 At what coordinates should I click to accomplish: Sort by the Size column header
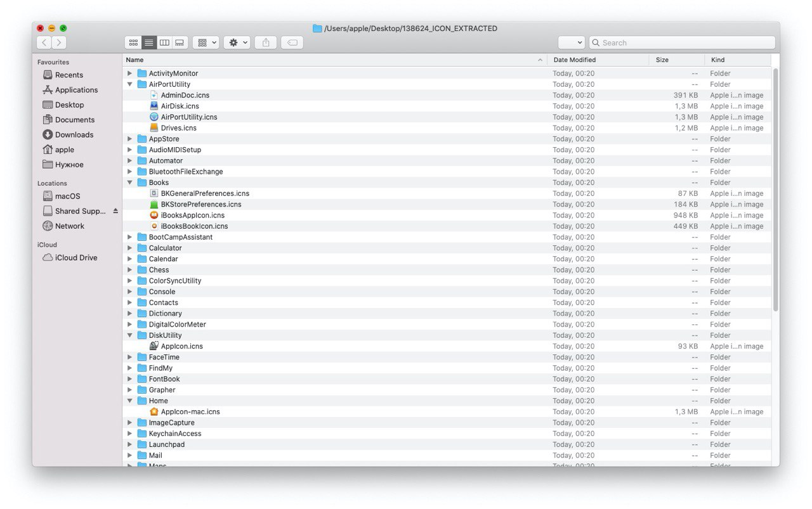(x=677, y=60)
